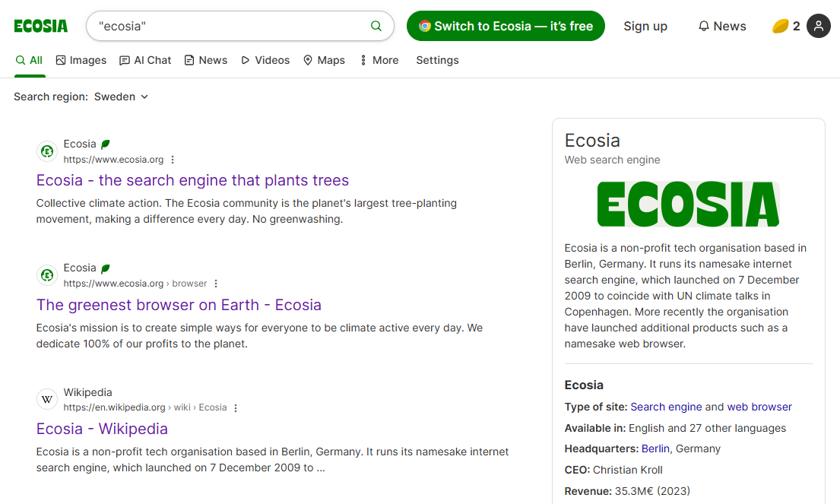This screenshot has height=504, width=840.
Task: Open the Settings menu item
Action: 437,59
